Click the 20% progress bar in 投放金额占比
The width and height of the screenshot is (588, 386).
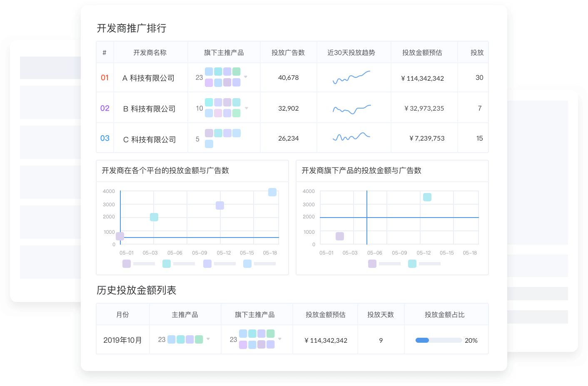(x=439, y=340)
